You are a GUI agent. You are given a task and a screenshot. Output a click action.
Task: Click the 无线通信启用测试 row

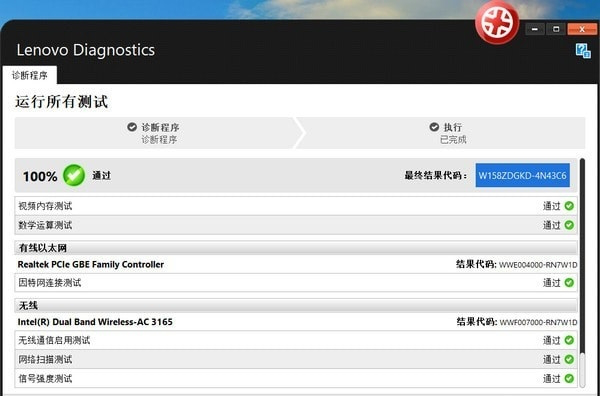pyautogui.click(x=296, y=340)
